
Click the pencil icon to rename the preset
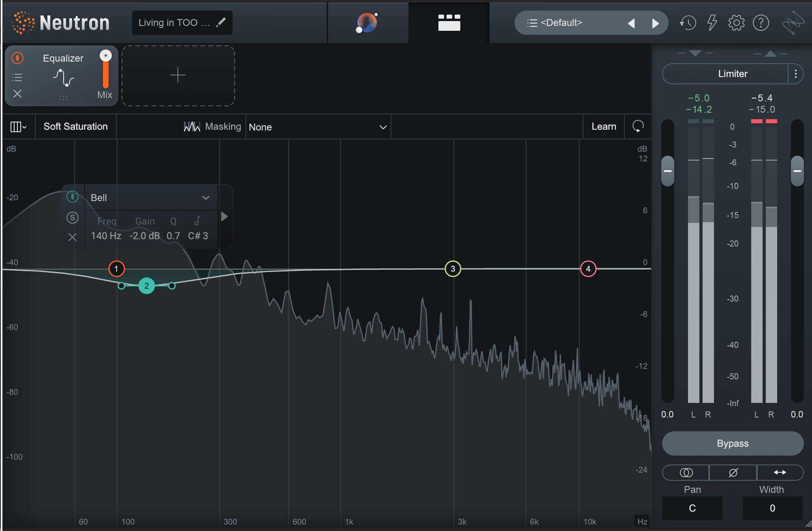221,22
